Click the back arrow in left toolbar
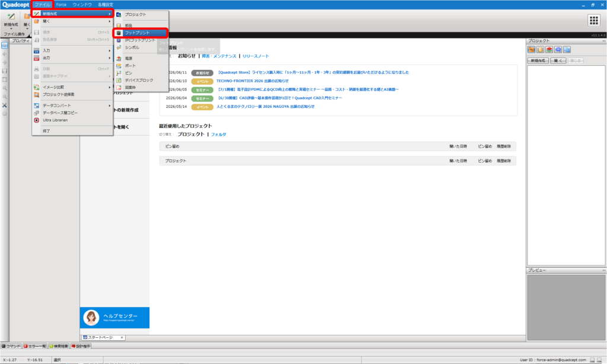 5,54
